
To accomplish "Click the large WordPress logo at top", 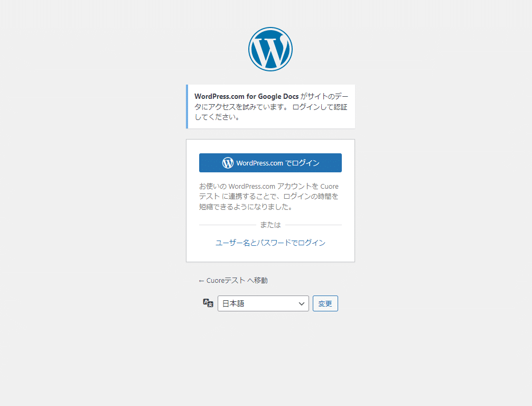I will click(270, 49).
